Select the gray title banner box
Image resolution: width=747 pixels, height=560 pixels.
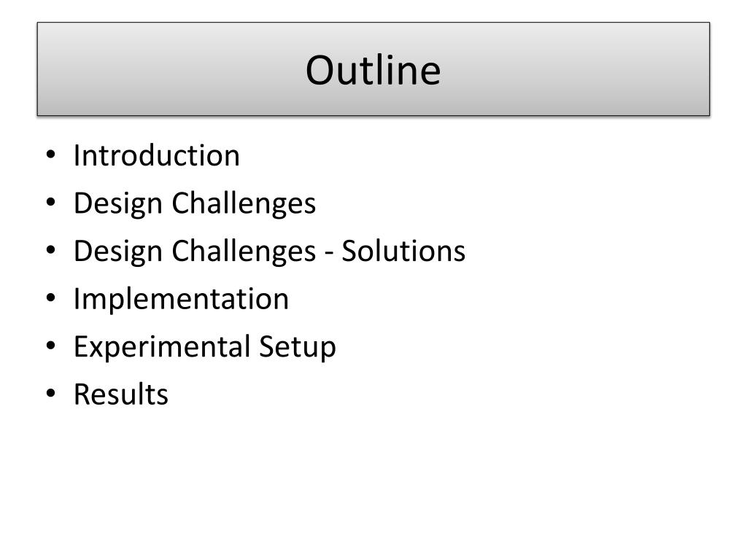(x=373, y=69)
